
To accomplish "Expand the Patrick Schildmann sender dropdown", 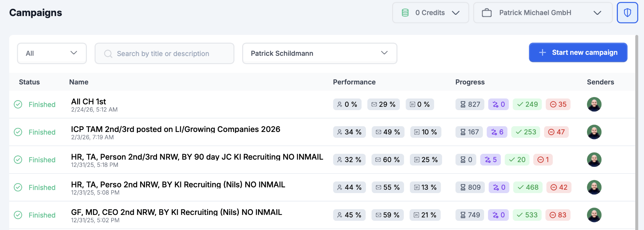I will 319,53.
